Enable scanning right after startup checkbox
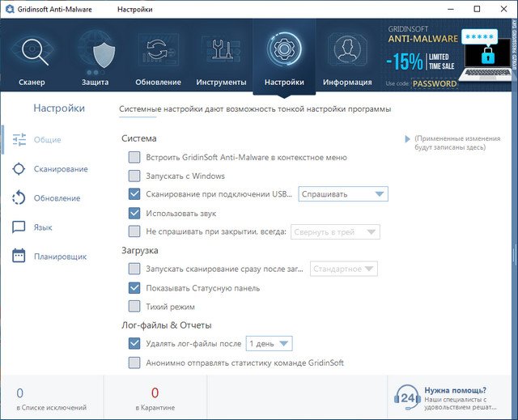This screenshot has height=420, width=518. [134, 269]
